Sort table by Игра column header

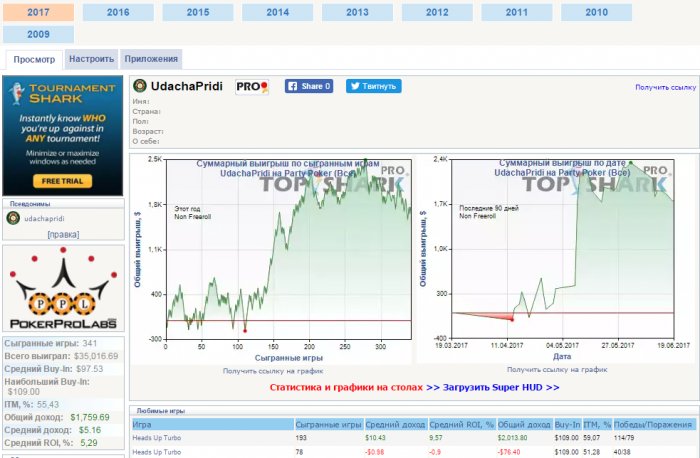[213, 425]
